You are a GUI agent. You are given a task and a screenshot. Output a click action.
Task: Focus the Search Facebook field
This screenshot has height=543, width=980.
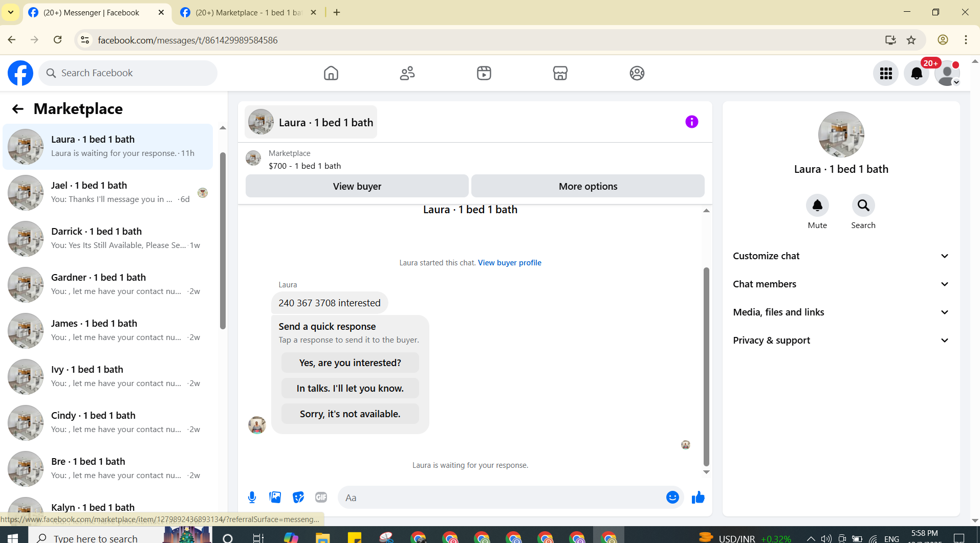128,73
